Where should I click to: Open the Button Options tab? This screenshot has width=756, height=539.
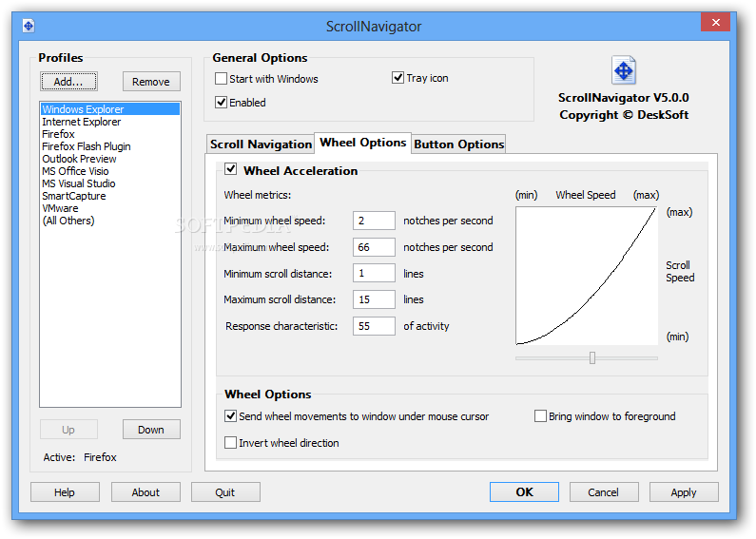459,144
